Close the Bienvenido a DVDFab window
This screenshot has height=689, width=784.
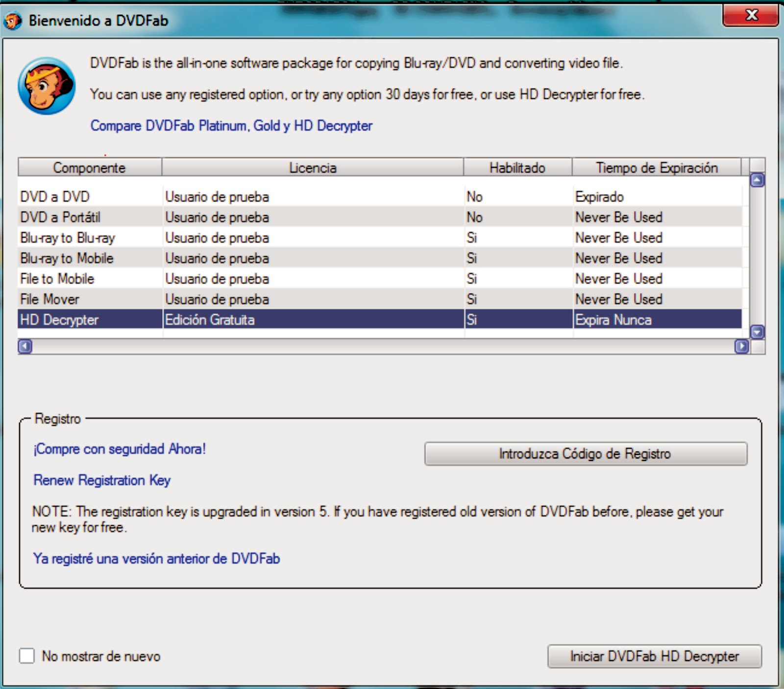coord(751,16)
